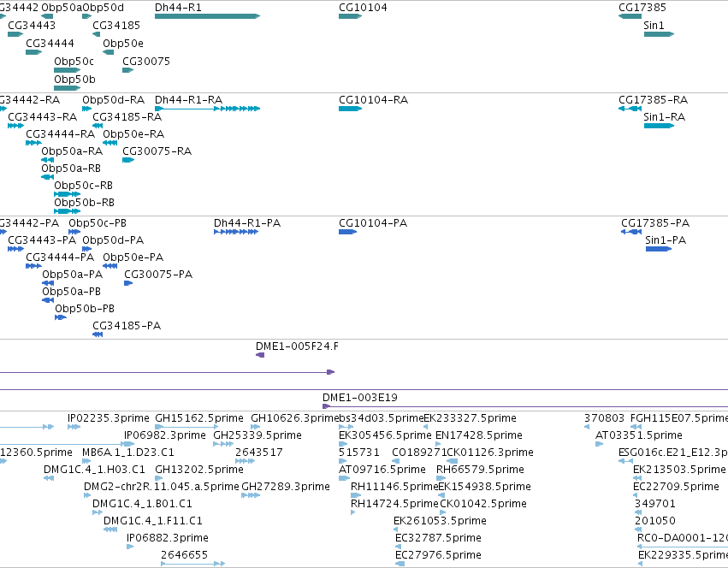728x568 pixels.
Task: Click the CG17385-PA protein label
Action: [x=655, y=223]
